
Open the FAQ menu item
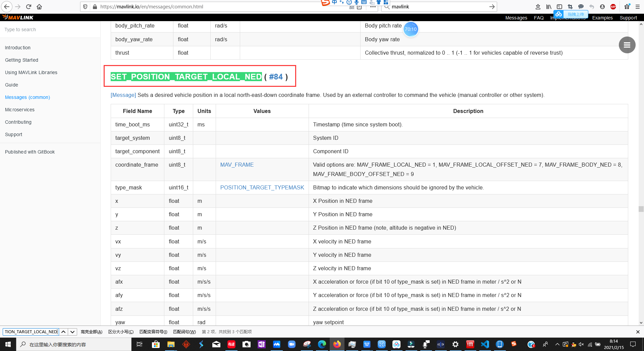coord(538,18)
